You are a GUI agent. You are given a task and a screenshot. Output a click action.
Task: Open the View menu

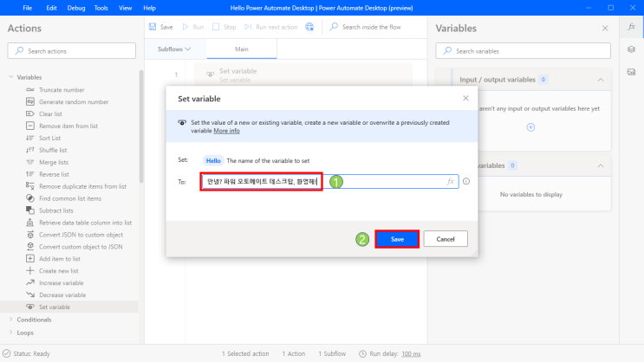[x=126, y=8]
